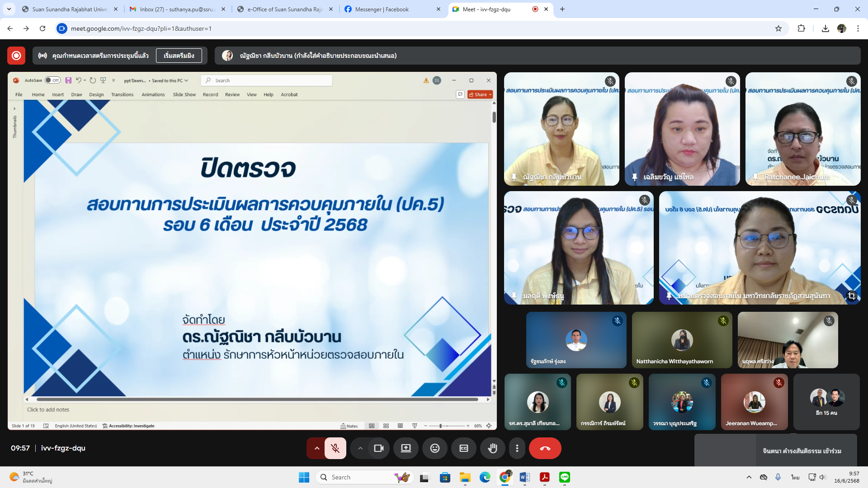Click the เริ่มสตรีมมิง button
The width and height of the screenshot is (868, 488).
(179, 56)
